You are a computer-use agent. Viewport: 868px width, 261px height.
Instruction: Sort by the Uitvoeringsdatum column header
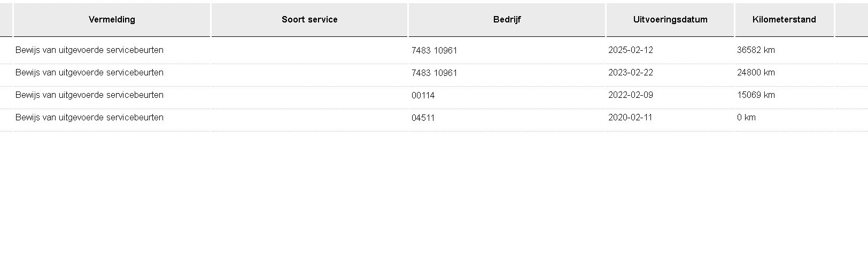[670, 20]
